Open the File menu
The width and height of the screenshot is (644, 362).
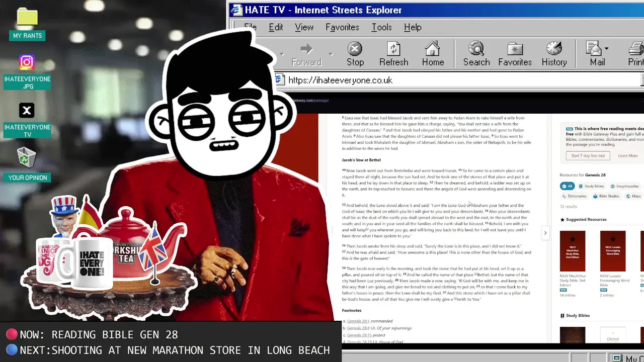click(x=250, y=27)
